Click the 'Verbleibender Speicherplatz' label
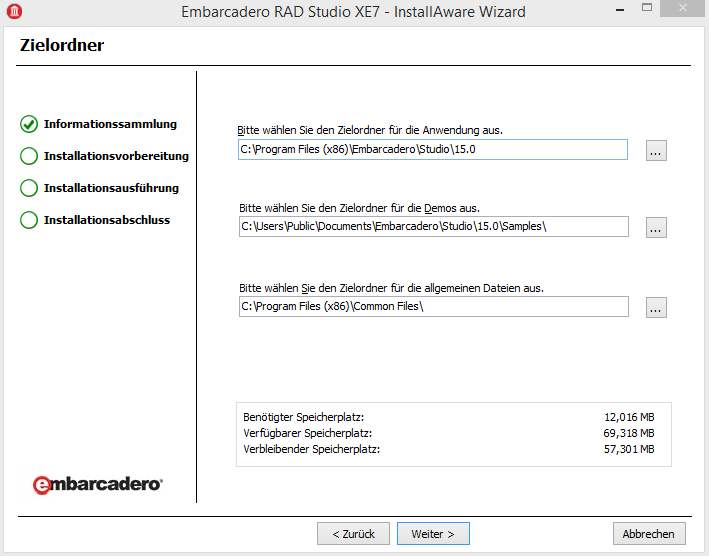This screenshot has height=556, width=709. [x=312, y=449]
